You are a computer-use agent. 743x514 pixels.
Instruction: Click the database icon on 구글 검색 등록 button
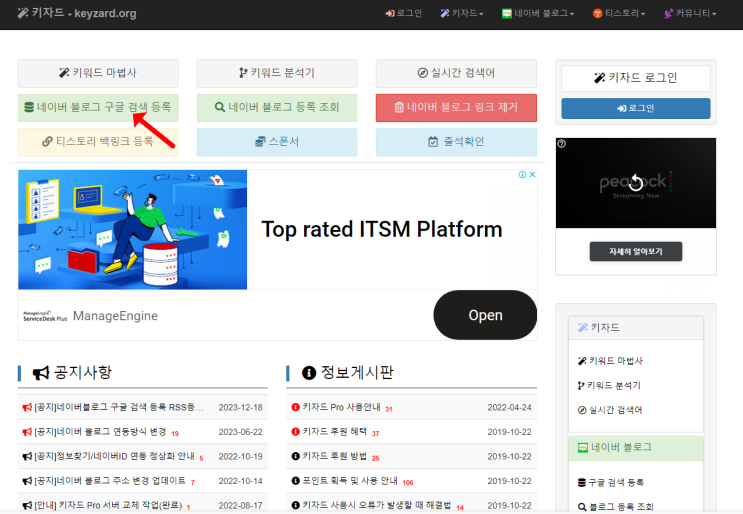(x=29, y=108)
